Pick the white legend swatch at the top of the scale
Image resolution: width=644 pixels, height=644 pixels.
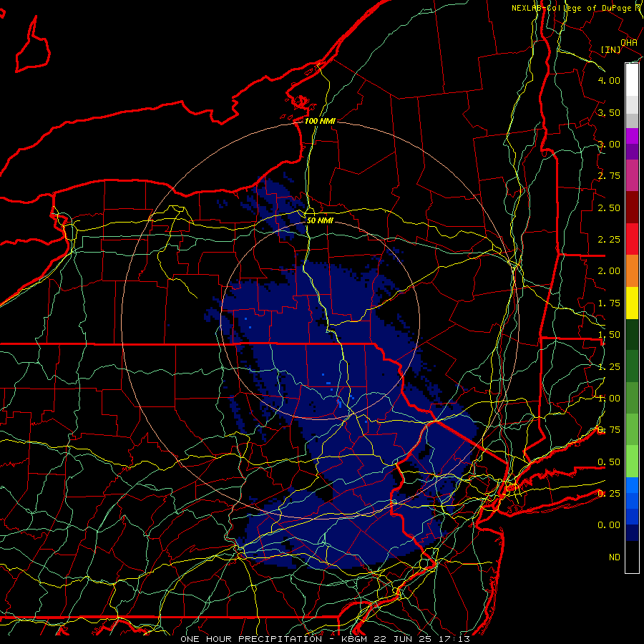632,79
